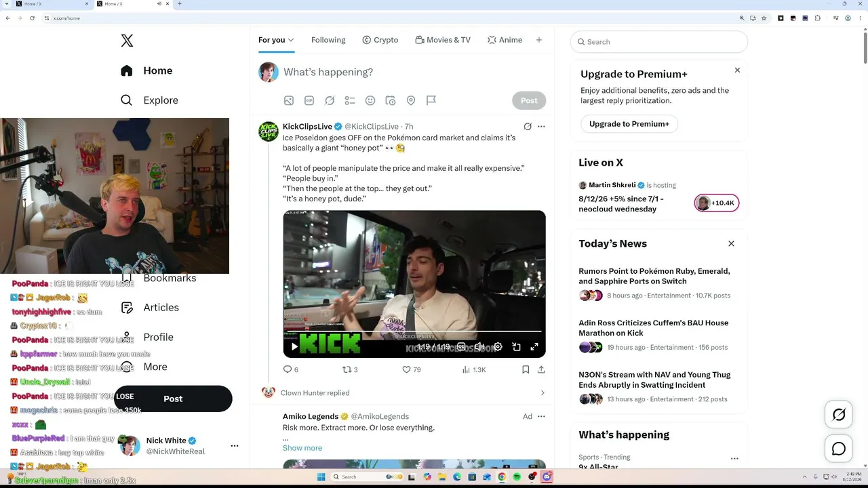Close the Today's News panel
Screen dimensions: 868x488
tap(731, 244)
